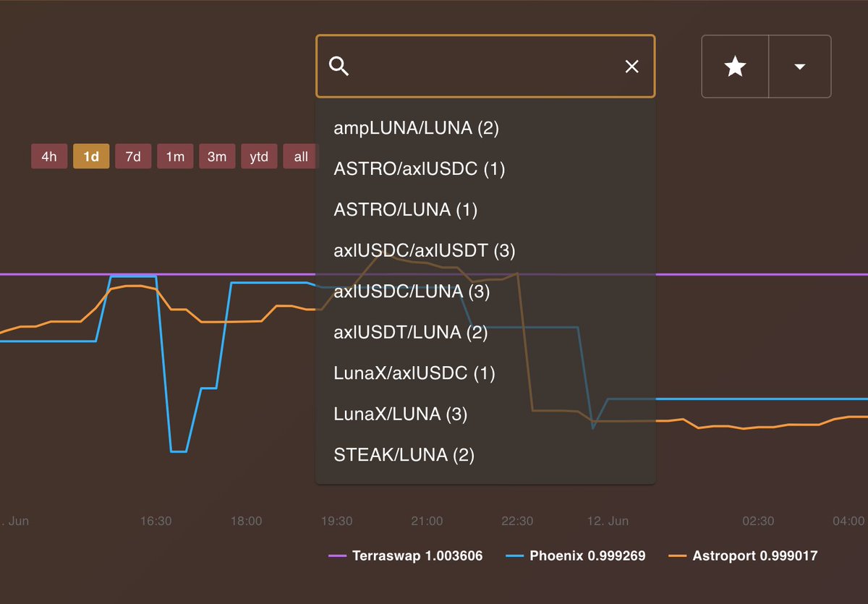The image size is (868, 604).
Task: Set time range to 1m
Action: coord(175,157)
